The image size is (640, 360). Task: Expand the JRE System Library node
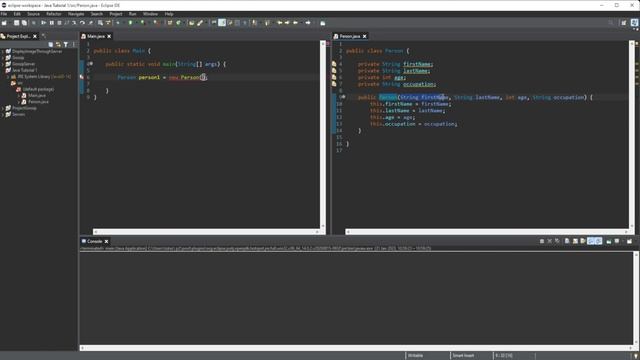coord(8,77)
